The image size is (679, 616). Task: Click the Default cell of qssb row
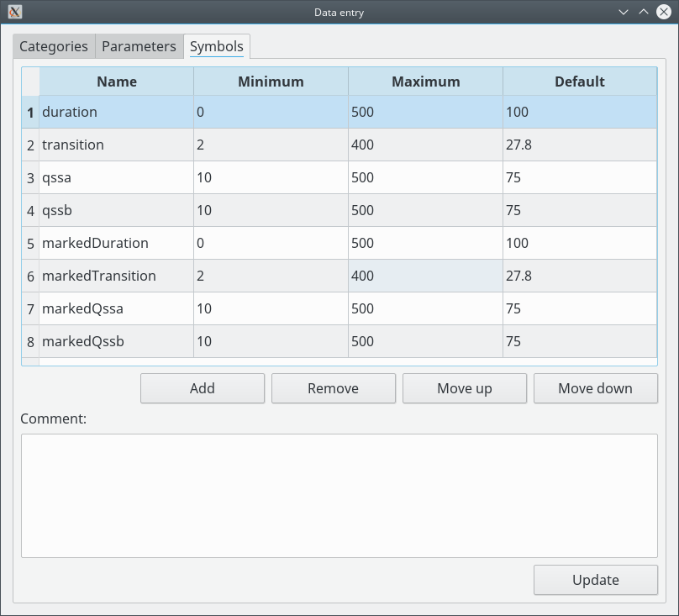coord(580,210)
